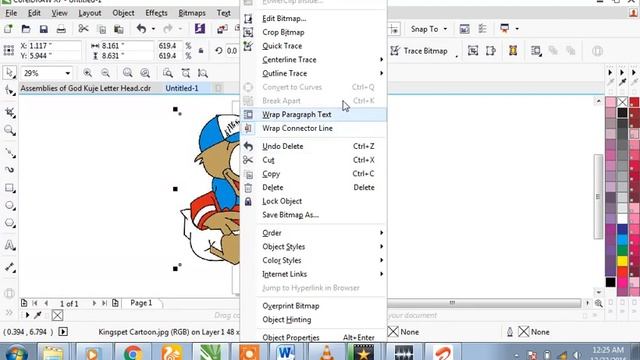Click the yellow color swatch

[x=622, y=261]
